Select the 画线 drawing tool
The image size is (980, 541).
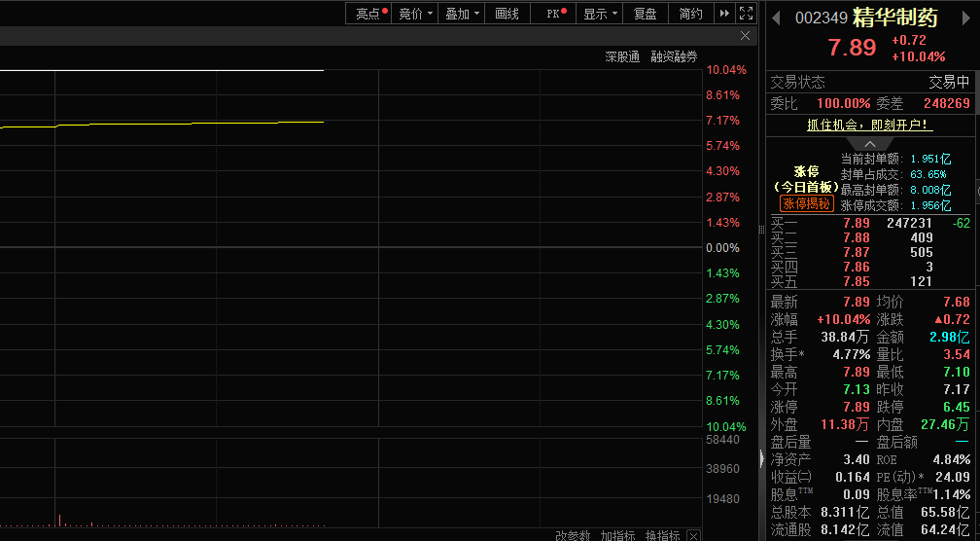(x=507, y=13)
